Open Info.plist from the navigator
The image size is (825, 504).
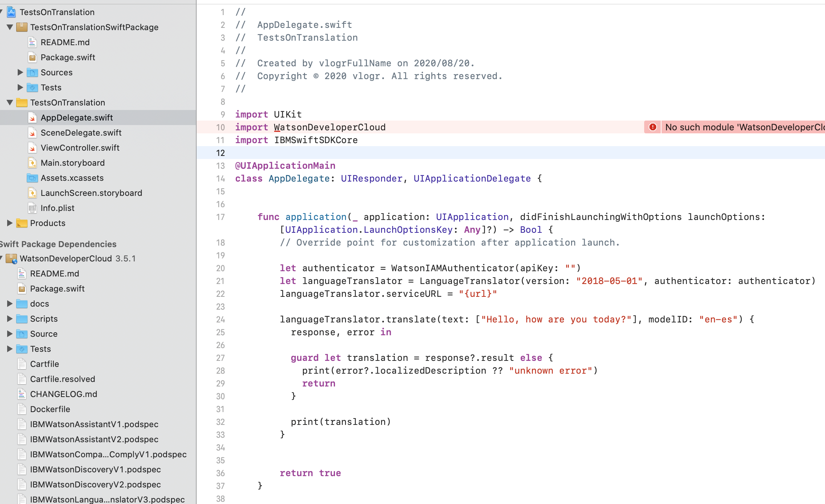(x=58, y=208)
